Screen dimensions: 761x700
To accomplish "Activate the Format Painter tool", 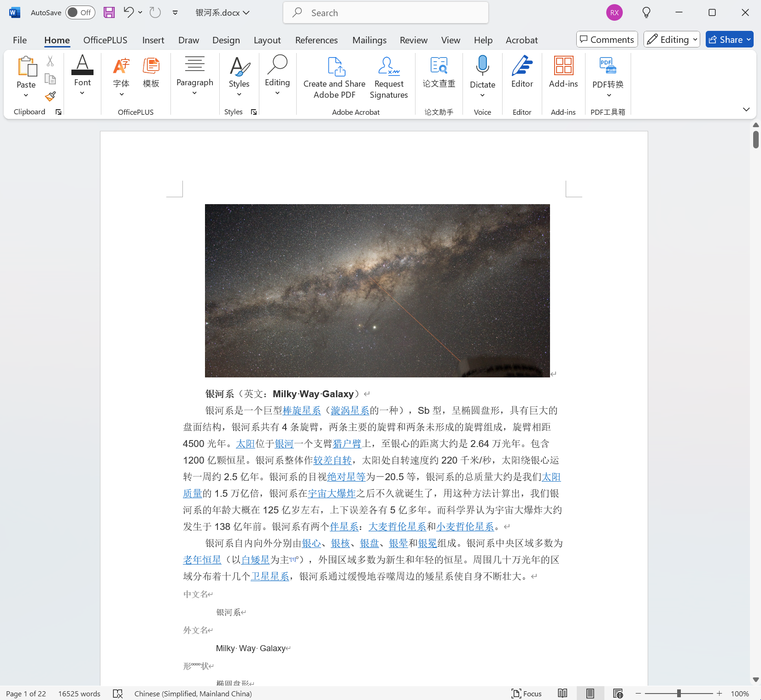I will coord(50,97).
